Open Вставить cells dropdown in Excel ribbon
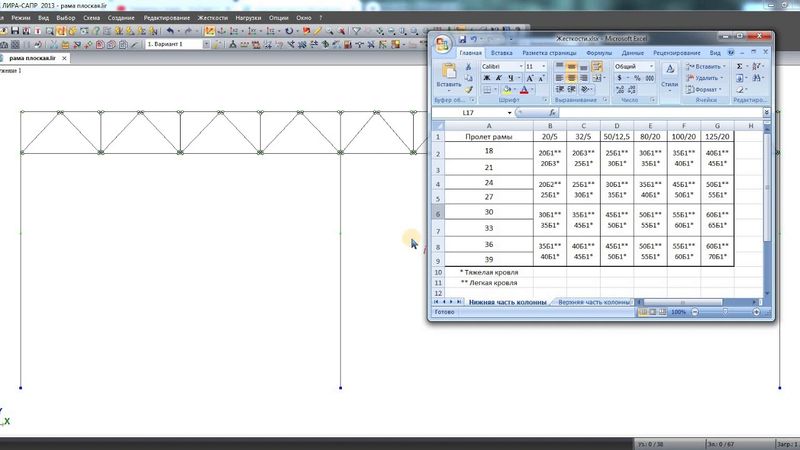This screenshot has height=450, width=800. (706, 66)
